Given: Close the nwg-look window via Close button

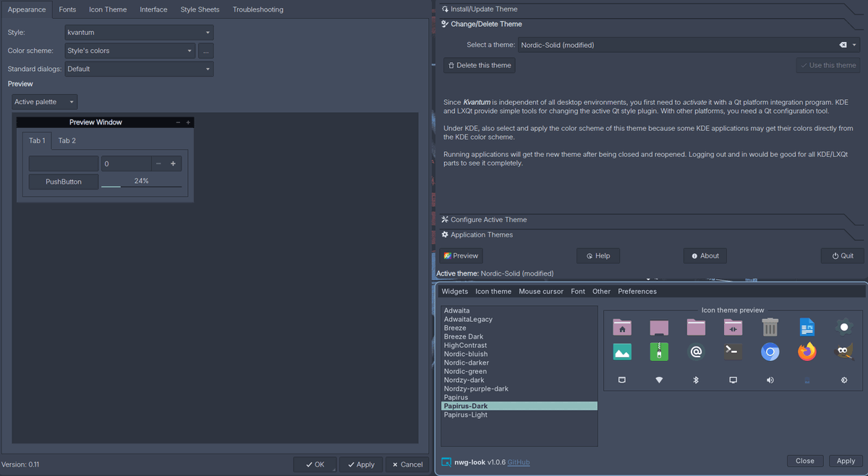Looking at the screenshot, I should click(x=805, y=461).
